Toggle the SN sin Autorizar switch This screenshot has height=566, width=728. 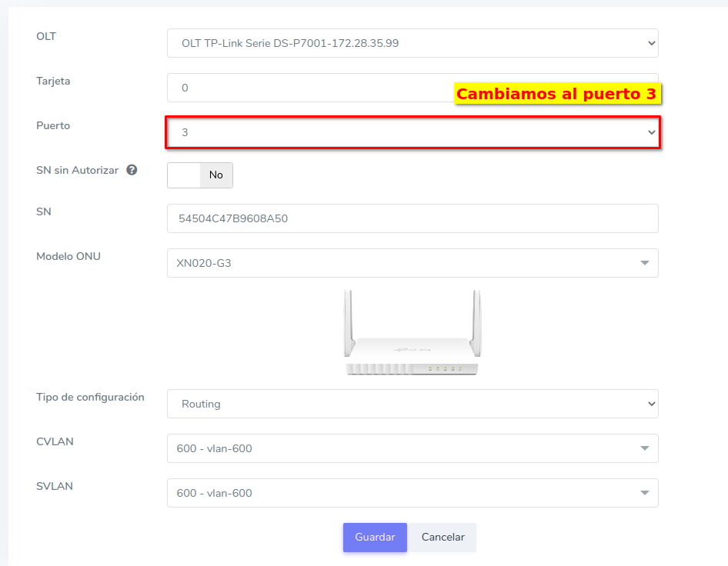(x=184, y=175)
